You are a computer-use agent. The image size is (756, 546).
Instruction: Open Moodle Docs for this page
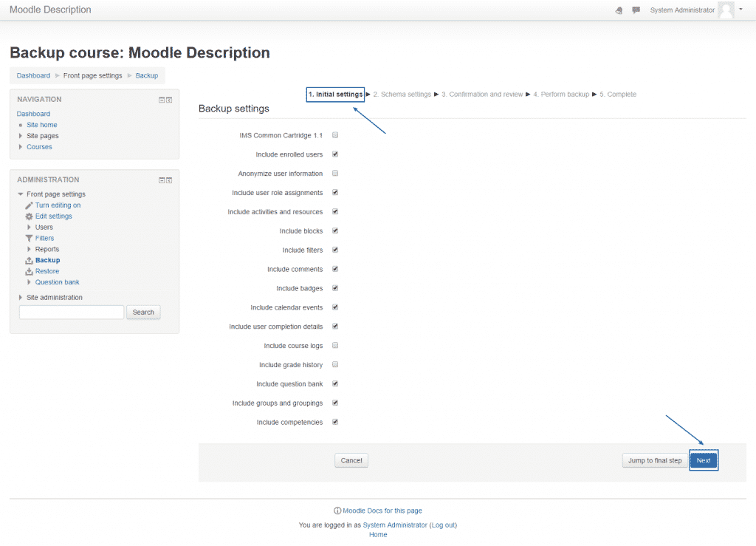tap(382, 511)
